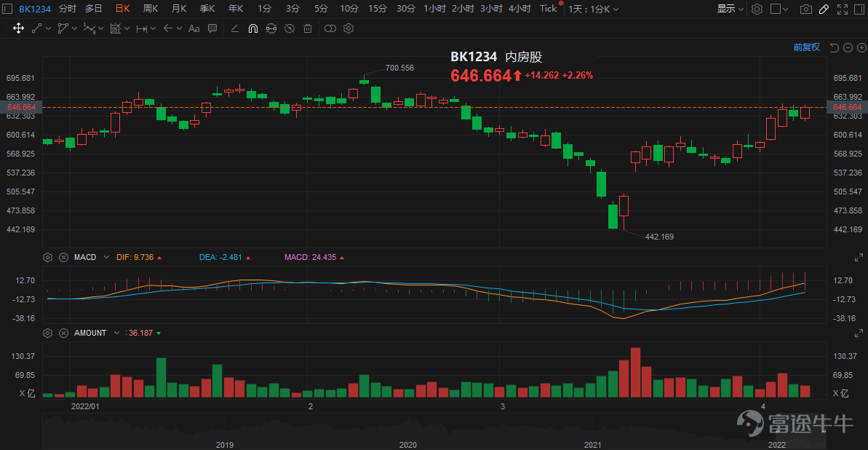This screenshot has height=450, width=868.
Task: Toggle the left sidebar panel icon
Action: (x=8, y=8)
